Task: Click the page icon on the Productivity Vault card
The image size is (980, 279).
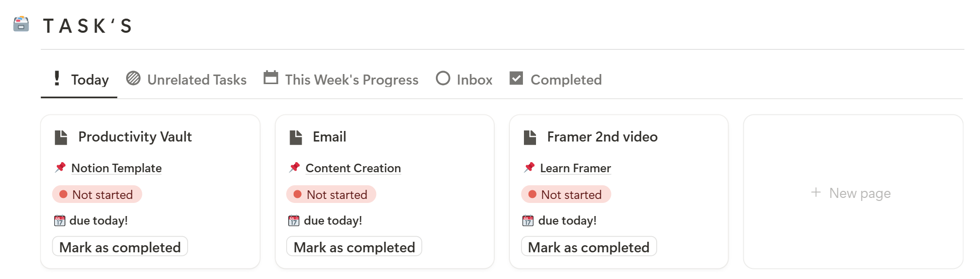Action: click(61, 137)
